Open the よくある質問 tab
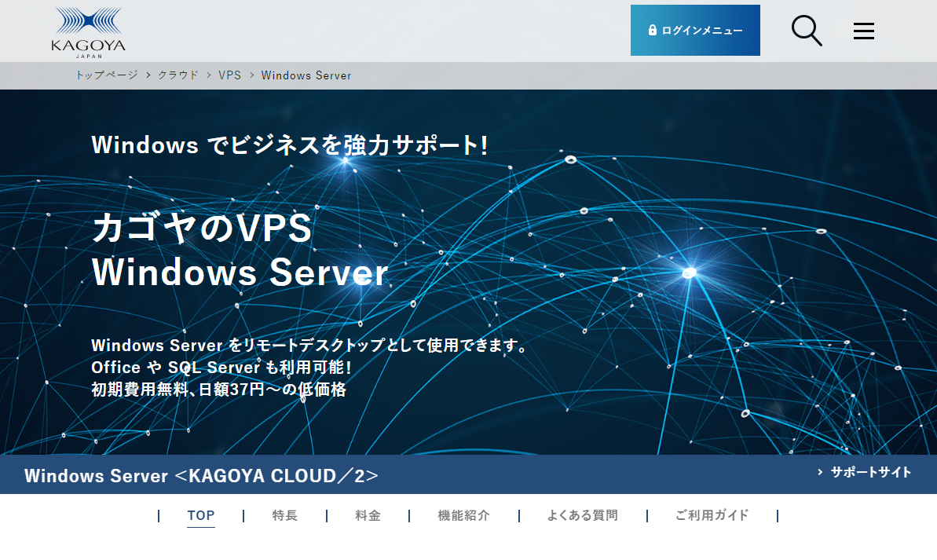Screen dimensions: 937x560 point(583,515)
